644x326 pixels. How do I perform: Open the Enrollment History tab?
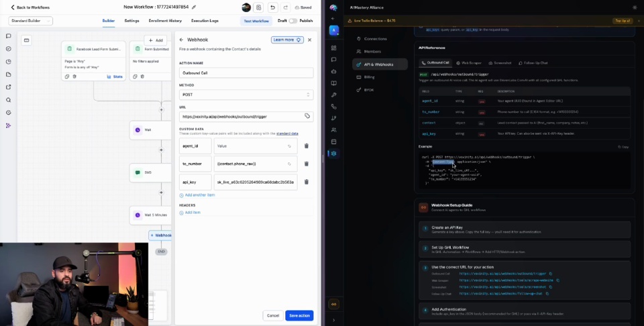pyautogui.click(x=165, y=21)
